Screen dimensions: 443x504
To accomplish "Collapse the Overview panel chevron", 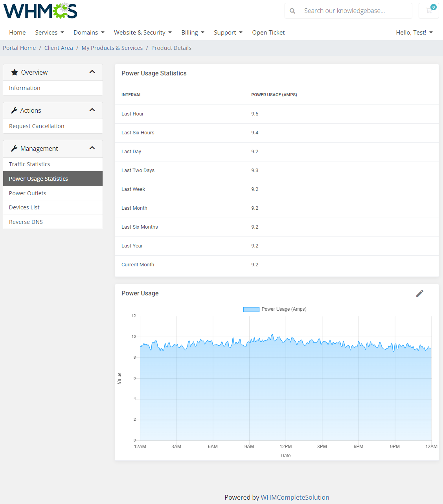I will click(x=92, y=72).
